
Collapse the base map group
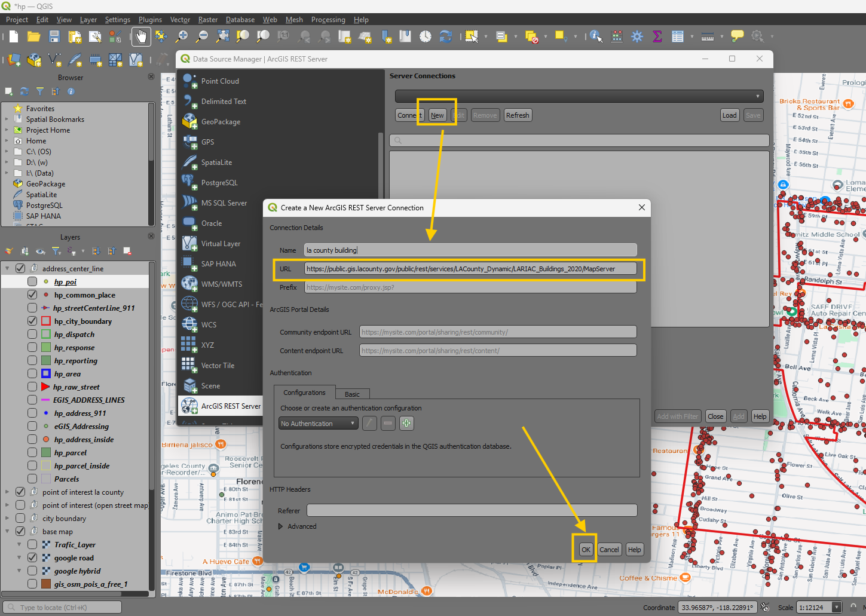pos(7,531)
